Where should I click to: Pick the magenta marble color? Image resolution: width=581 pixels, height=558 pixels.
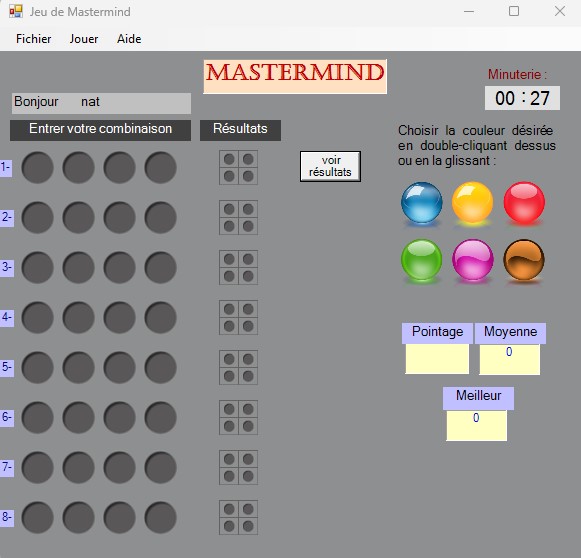472,260
